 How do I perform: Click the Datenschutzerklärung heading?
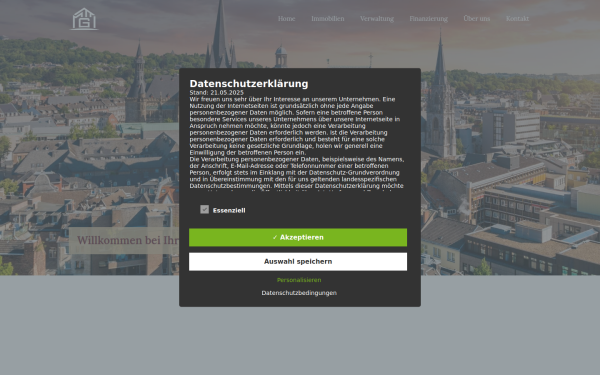(249, 84)
